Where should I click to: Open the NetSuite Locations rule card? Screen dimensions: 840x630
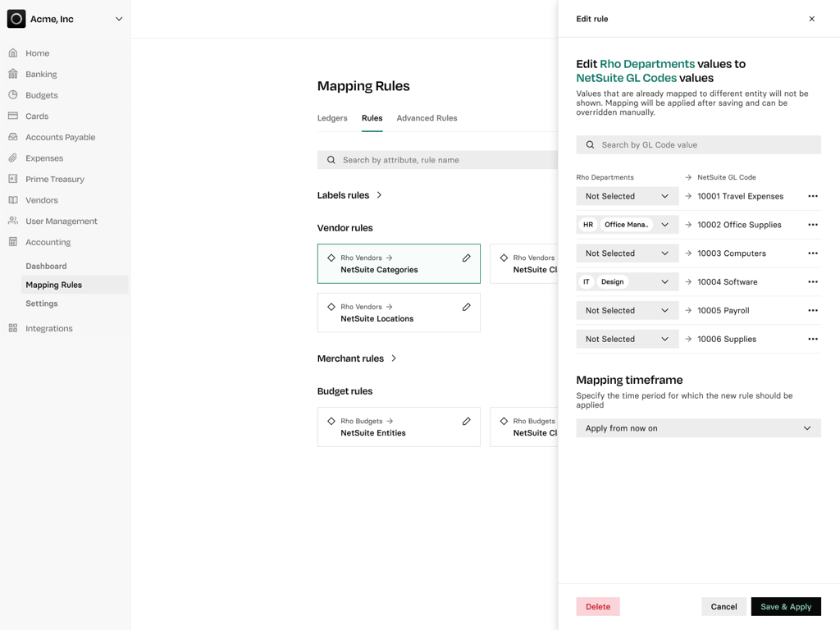pos(399,313)
